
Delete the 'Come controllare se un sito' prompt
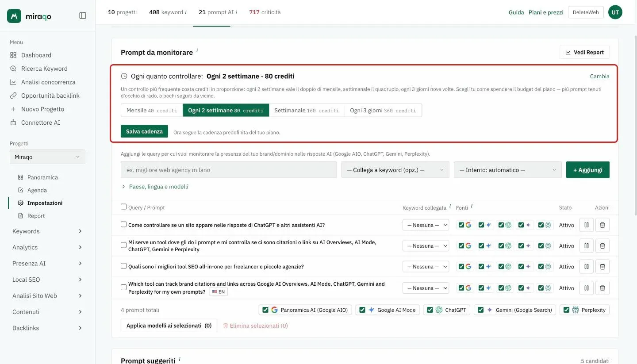point(602,225)
